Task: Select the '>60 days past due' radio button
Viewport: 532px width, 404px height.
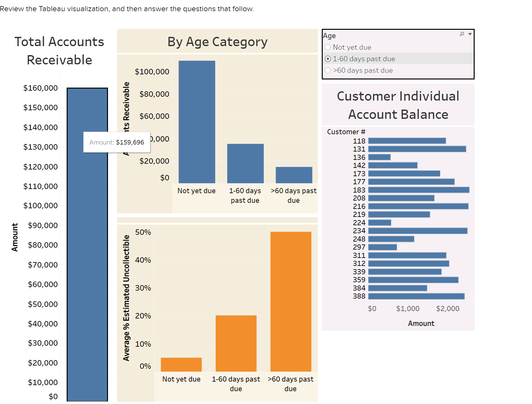Action: 328,70
